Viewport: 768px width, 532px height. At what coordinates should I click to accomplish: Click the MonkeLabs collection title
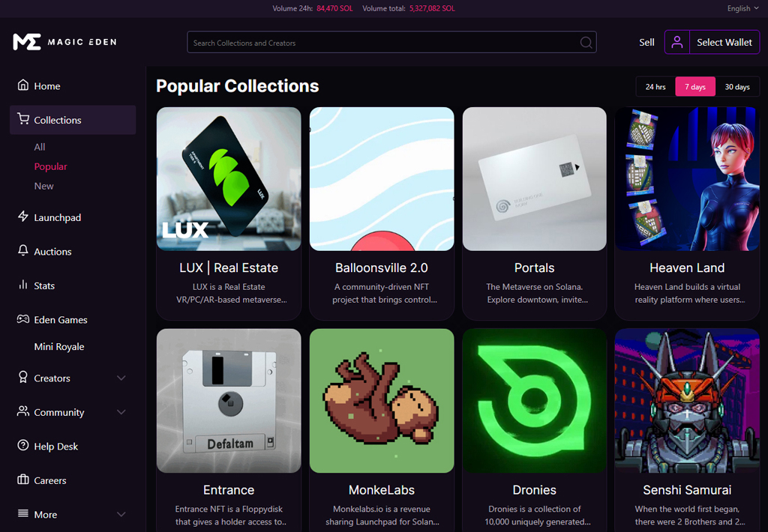[382, 490]
